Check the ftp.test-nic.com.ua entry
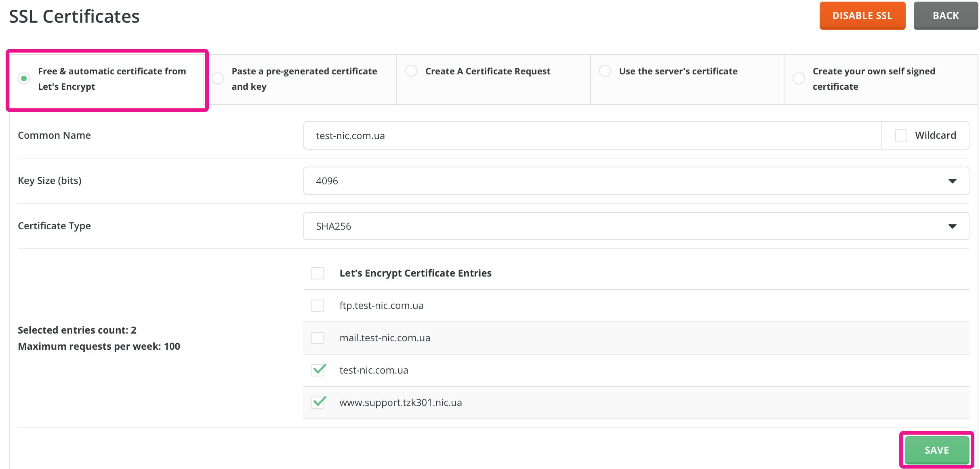The image size is (980, 469). click(318, 306)
